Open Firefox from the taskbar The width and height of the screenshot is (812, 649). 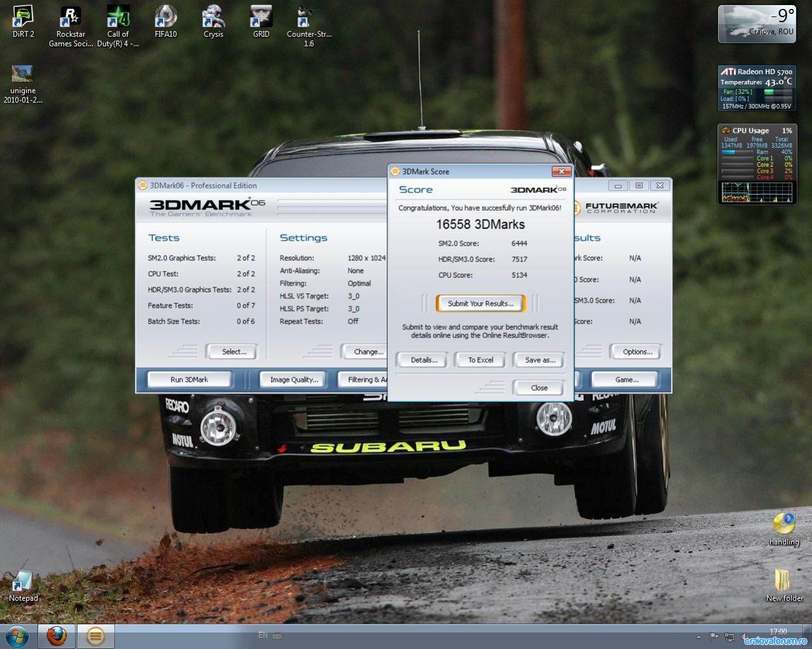pos(57,636)
